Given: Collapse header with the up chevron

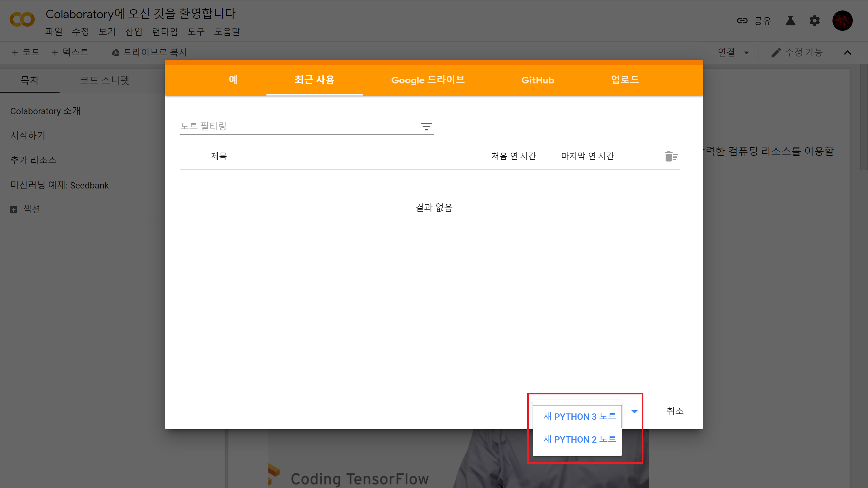Looking at the screenshot, I should coord(847,53).
